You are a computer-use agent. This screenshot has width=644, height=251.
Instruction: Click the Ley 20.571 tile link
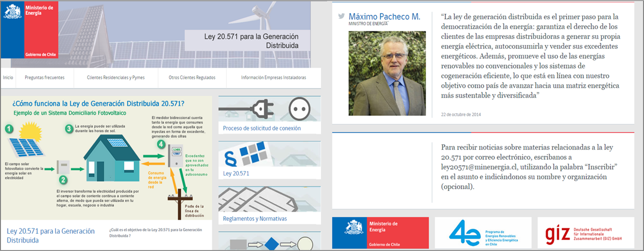(x=236, y=173)
